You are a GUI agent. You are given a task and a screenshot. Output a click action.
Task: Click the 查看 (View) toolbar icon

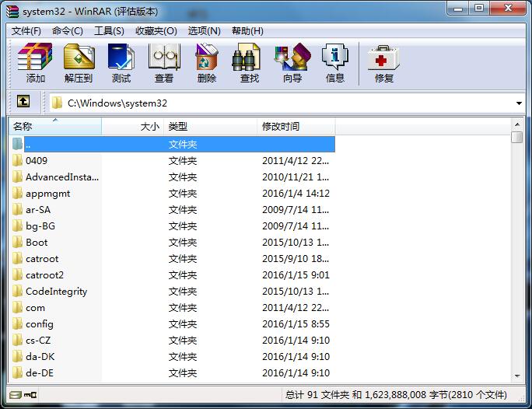tap(164, 63)
